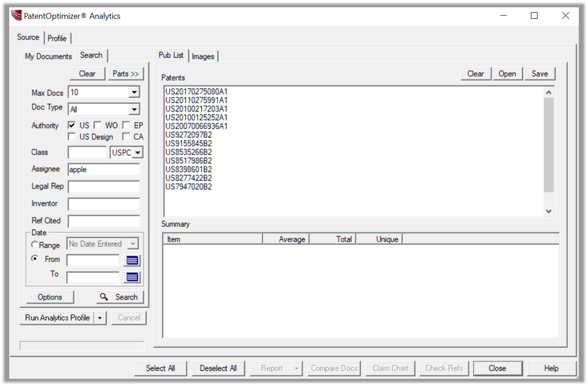
Task: Select patent US20110275991A1
Action: pyautogui.click(x=196, y=100)
